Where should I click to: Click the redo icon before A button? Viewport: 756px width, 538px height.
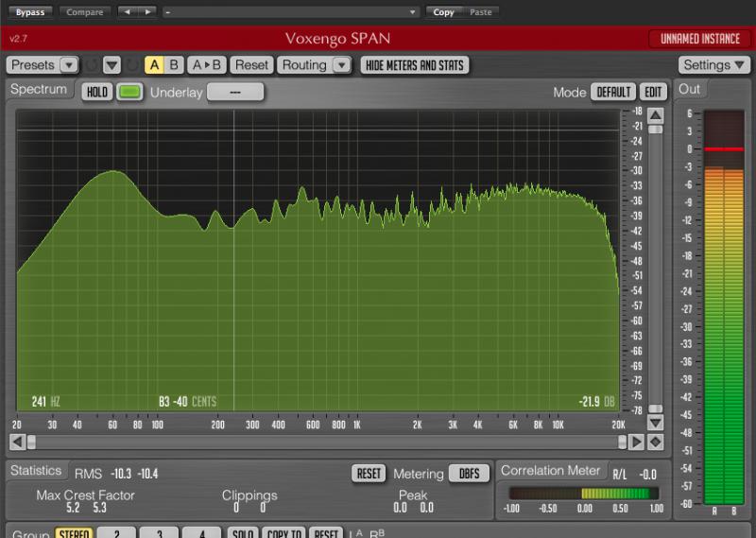[131, 64]
